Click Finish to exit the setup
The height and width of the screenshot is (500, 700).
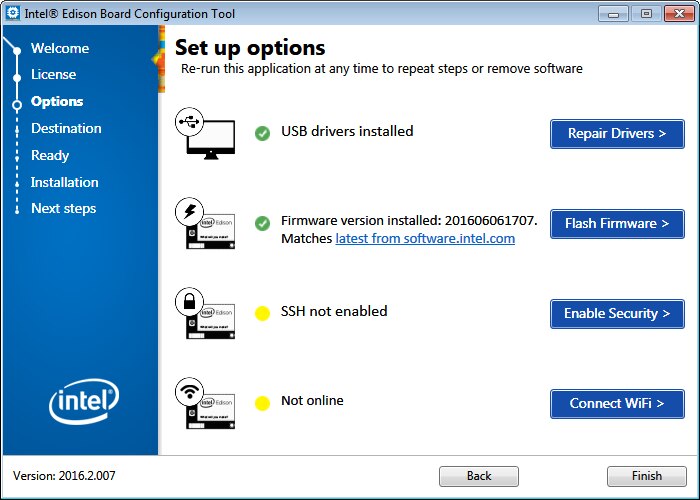(646, 476)
